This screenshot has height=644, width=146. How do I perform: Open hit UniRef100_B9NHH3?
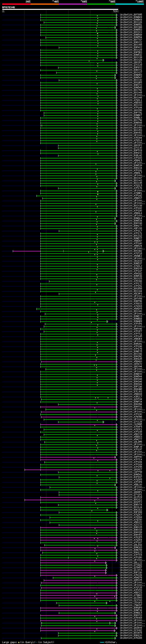(x=131, y=75)
